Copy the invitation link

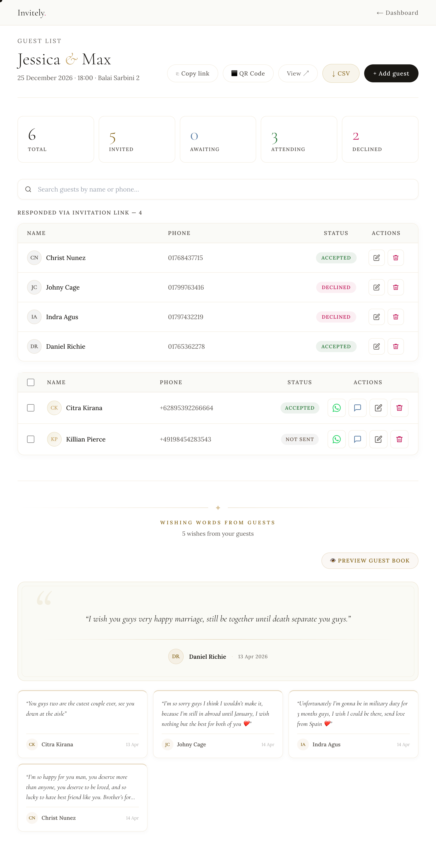click(192, 73)
